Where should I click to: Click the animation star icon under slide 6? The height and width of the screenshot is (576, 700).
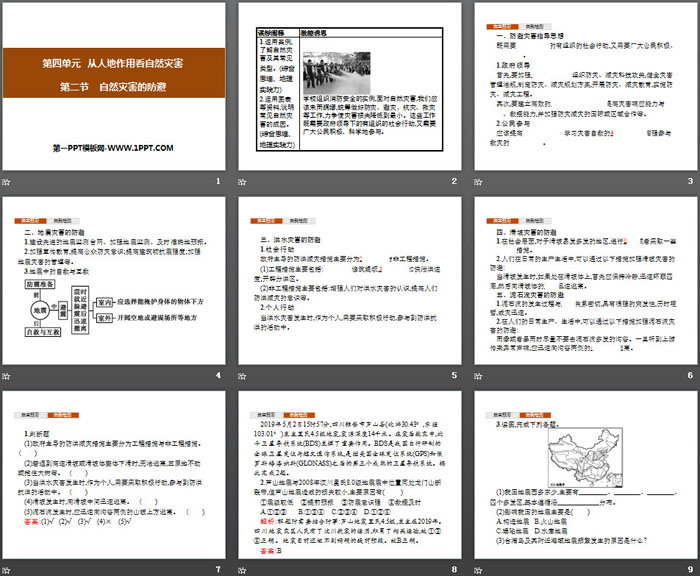click(x=478, y=376)
